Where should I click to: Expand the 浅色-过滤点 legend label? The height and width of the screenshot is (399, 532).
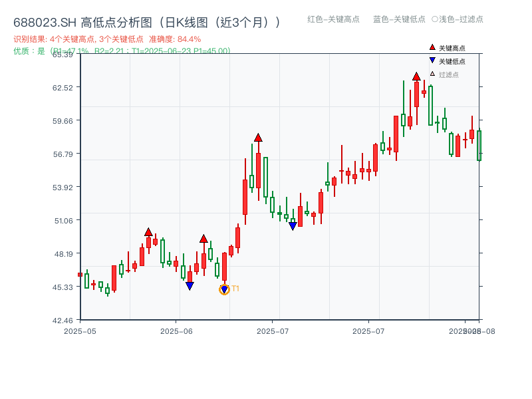tap(462, 20)
